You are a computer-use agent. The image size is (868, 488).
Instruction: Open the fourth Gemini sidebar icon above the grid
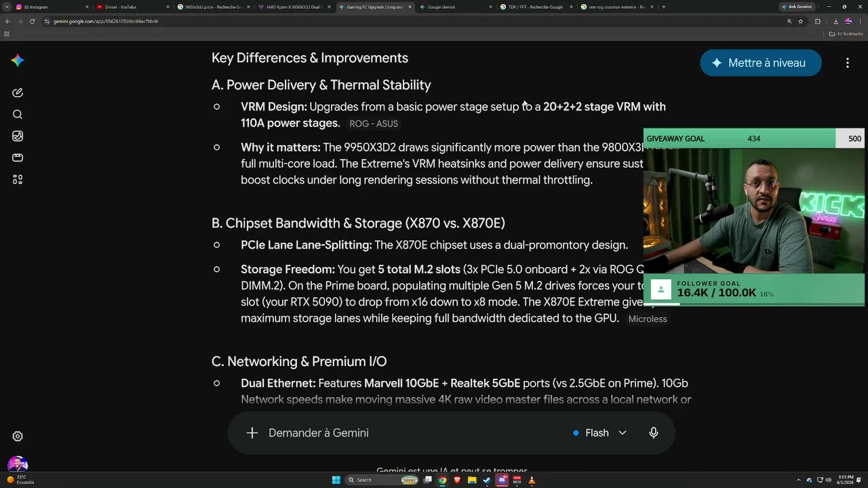pyautogui.click(x=18, y=158)
